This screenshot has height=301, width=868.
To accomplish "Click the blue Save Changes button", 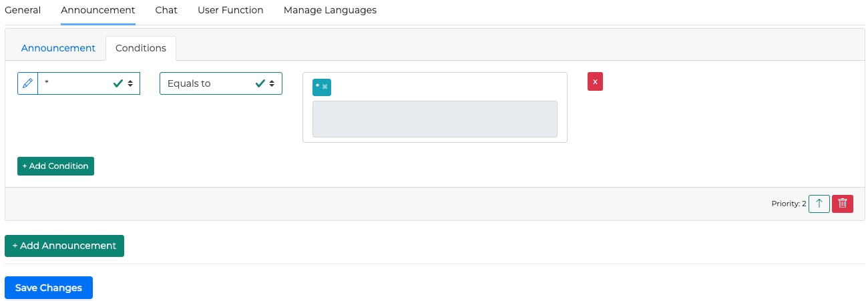I will [49, 288].
